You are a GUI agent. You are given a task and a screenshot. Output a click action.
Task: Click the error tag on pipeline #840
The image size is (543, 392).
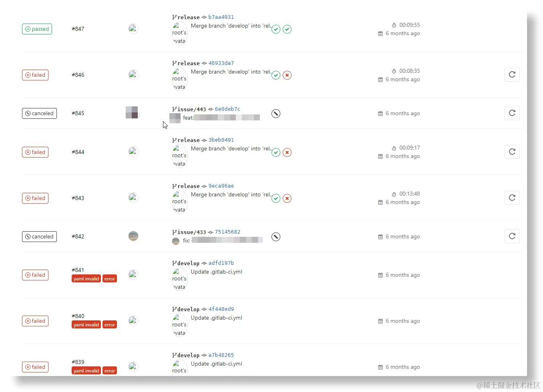[110, 325]
